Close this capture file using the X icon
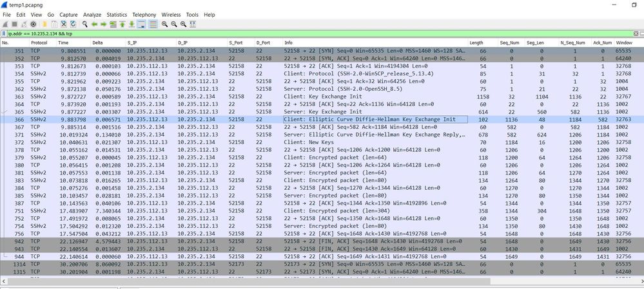 64,24
